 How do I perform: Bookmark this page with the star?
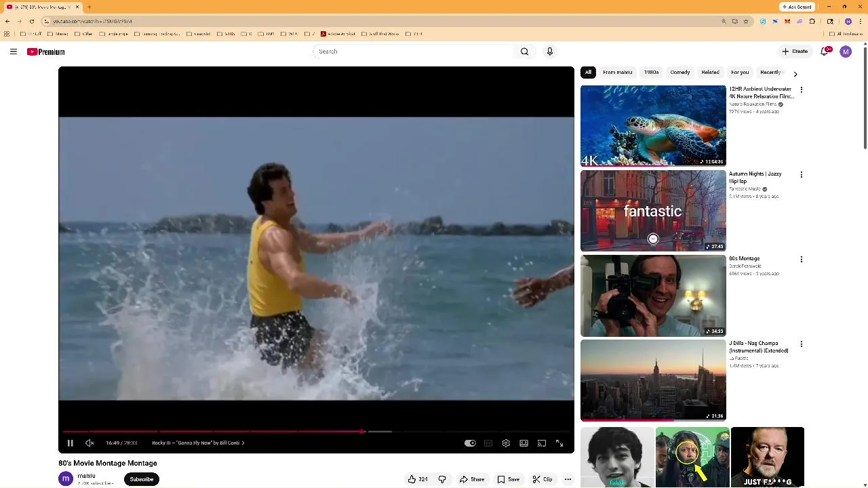coord(746,21)
